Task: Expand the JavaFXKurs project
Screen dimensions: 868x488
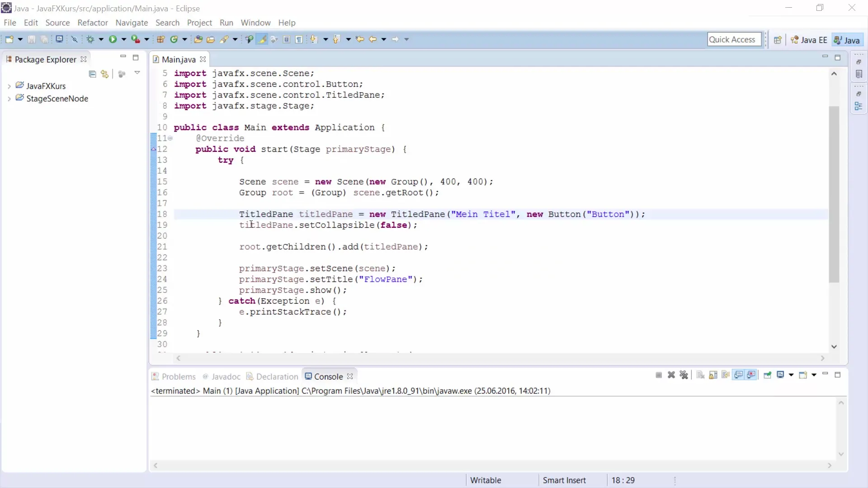Action: pyautogui.click(x=9, y=86)
